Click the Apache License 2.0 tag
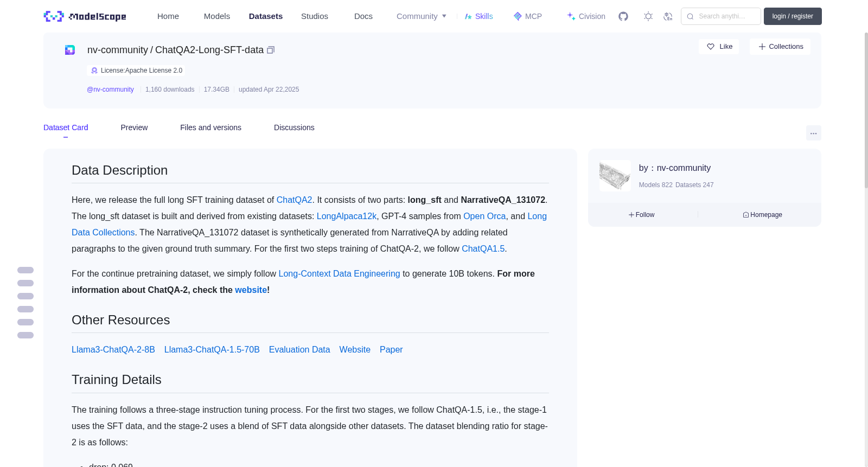This screenshot has height=467, width=868. click(136, 71)
